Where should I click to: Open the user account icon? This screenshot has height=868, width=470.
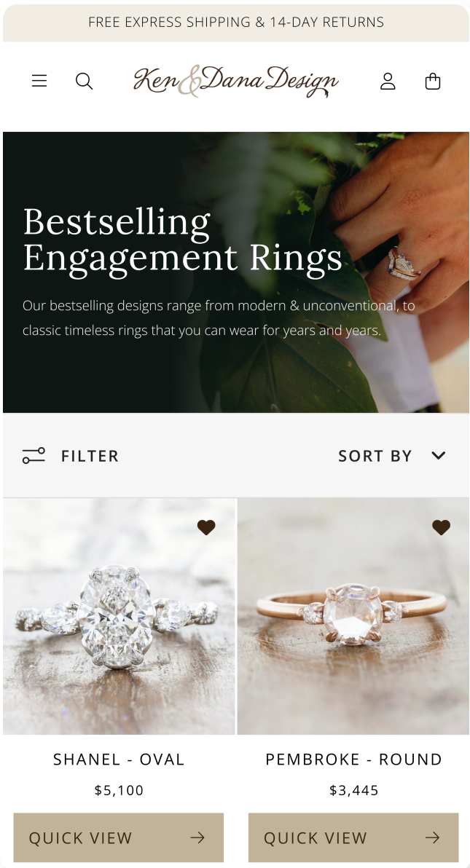388,81
